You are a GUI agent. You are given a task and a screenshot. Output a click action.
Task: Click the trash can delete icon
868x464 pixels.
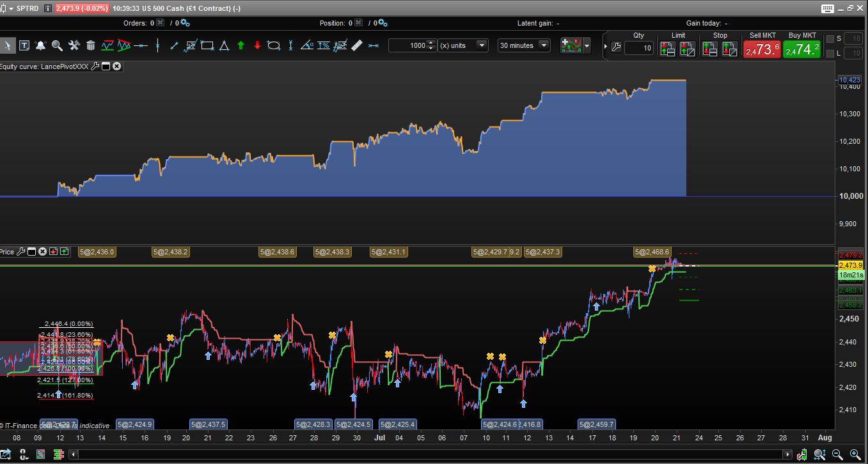click(90, 45)
